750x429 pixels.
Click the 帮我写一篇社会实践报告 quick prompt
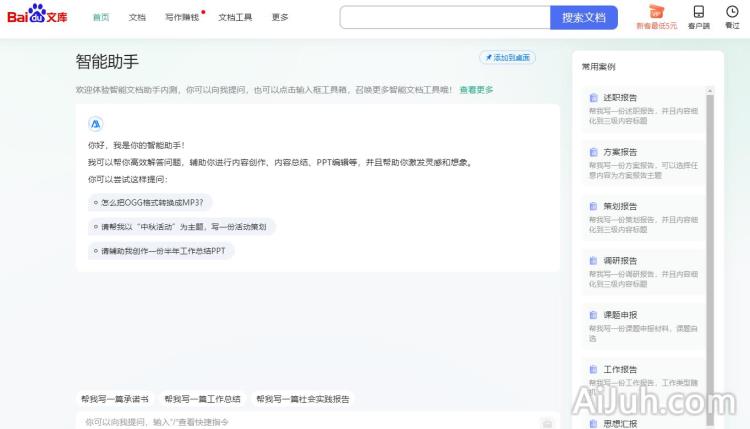point(303,399)
